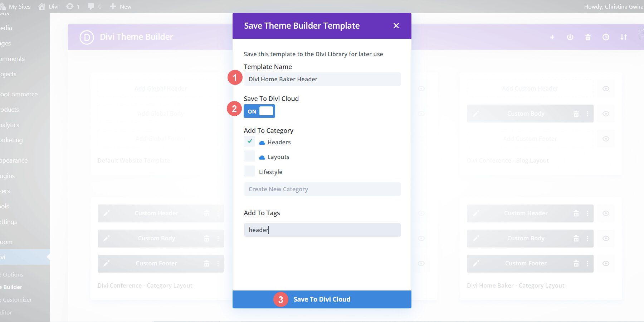Toggle the Save To Divi Cloud switch off
The width and height of the screenshot is (644, 322).
pos(259,111)
